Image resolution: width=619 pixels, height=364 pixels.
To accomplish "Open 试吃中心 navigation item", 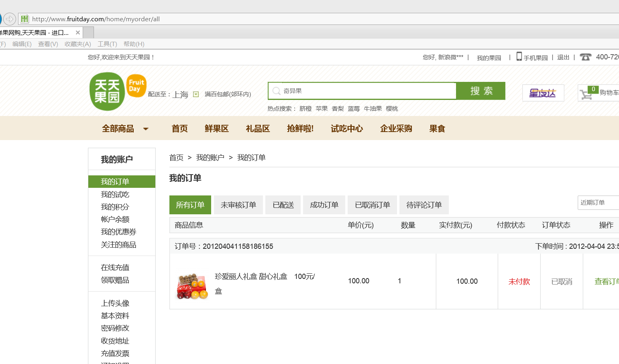I will coord(347,129).
